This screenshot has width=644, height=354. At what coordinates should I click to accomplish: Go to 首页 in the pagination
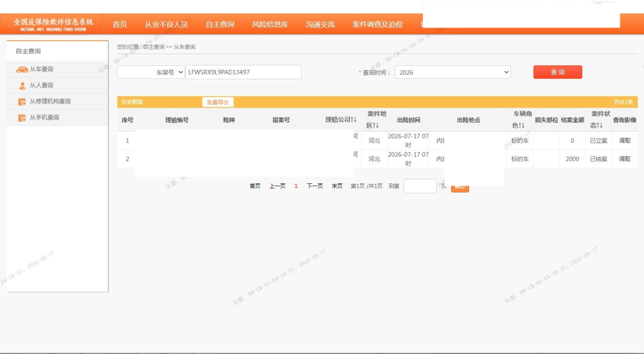point(255,186)
